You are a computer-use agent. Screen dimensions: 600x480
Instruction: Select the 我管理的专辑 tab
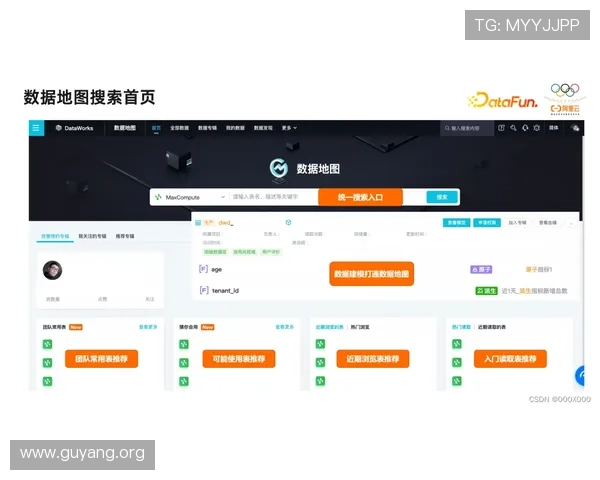coord(55,236)
